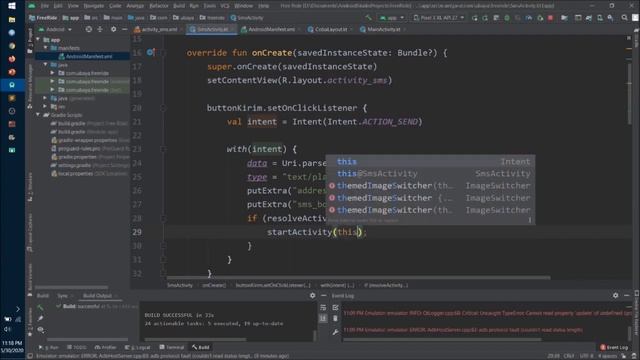Open the Profiler tool window button
Screen dimensions: 640x360
tap(106, 347)
